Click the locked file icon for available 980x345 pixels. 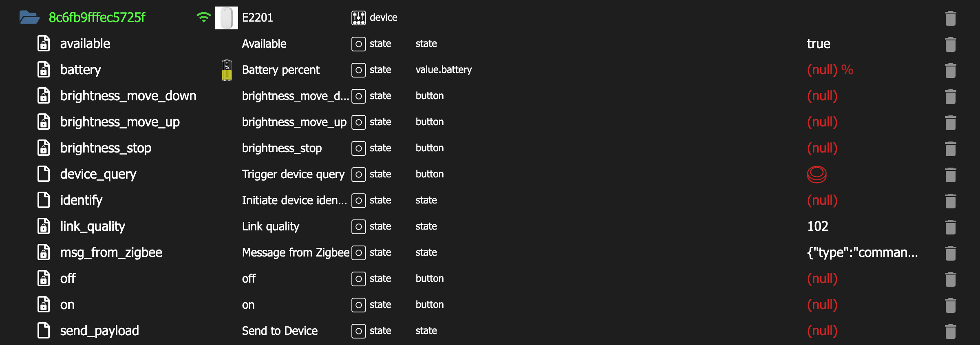(x=44, y=44)
